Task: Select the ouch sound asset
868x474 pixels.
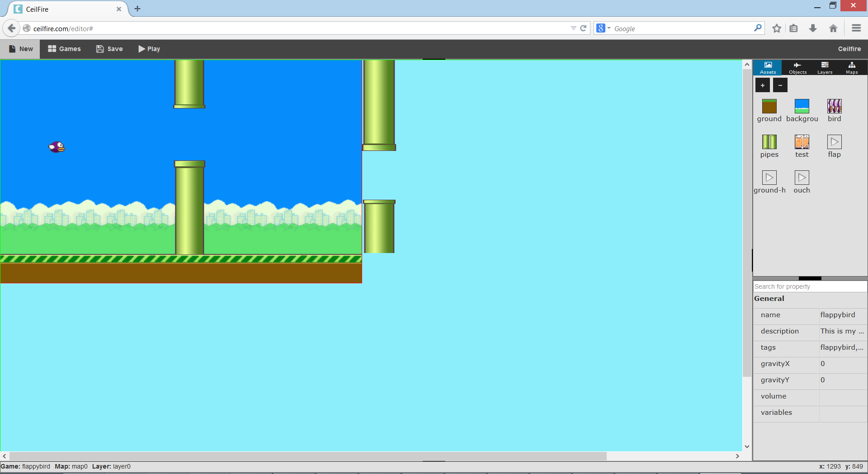Action: coord(802,178)
